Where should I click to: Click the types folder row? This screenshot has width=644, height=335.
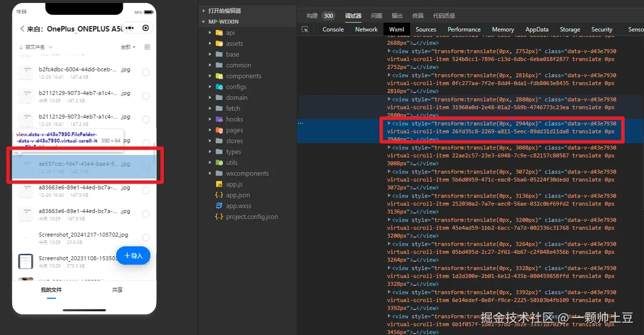(247, 152)
